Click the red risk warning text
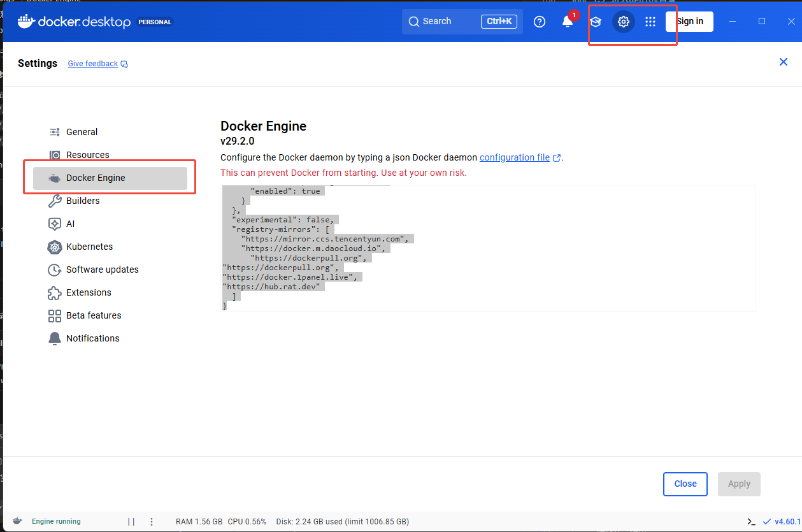Screen dimensions: 802x532 343,173
